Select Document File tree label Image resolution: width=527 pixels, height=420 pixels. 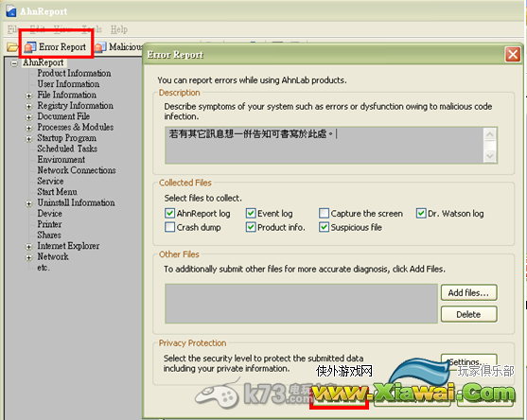63,116
